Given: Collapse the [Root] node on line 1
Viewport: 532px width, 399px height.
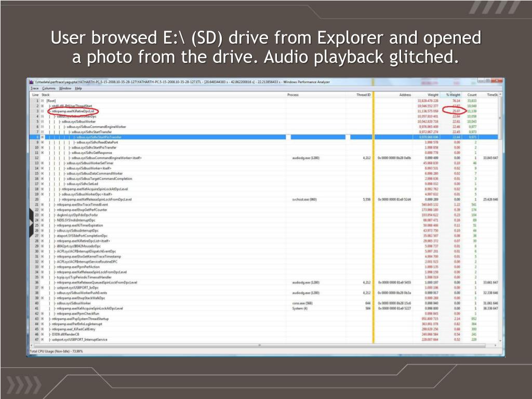Looking at the screenshot, I should click(x=43, y=101).
